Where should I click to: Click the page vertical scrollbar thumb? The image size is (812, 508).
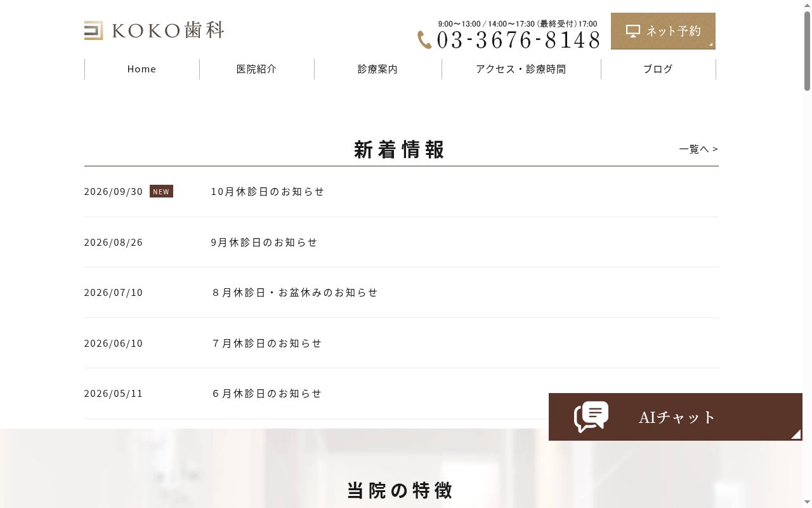point(807,51)
